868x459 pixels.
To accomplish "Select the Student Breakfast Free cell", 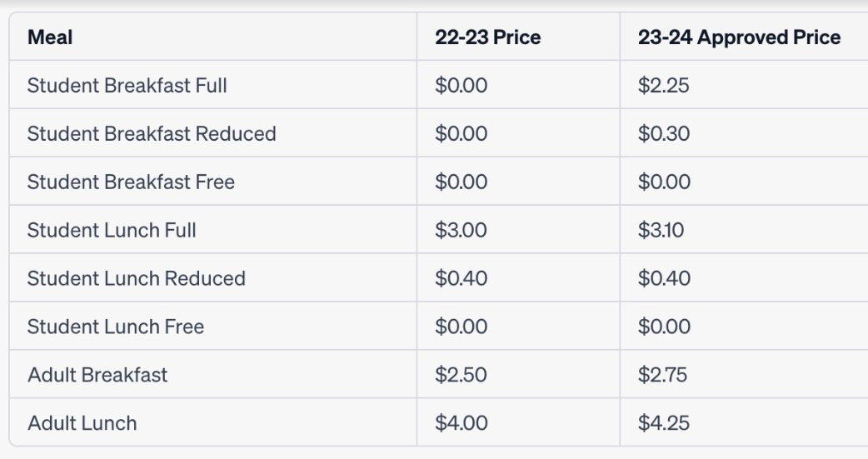I will tap(131, 182).
